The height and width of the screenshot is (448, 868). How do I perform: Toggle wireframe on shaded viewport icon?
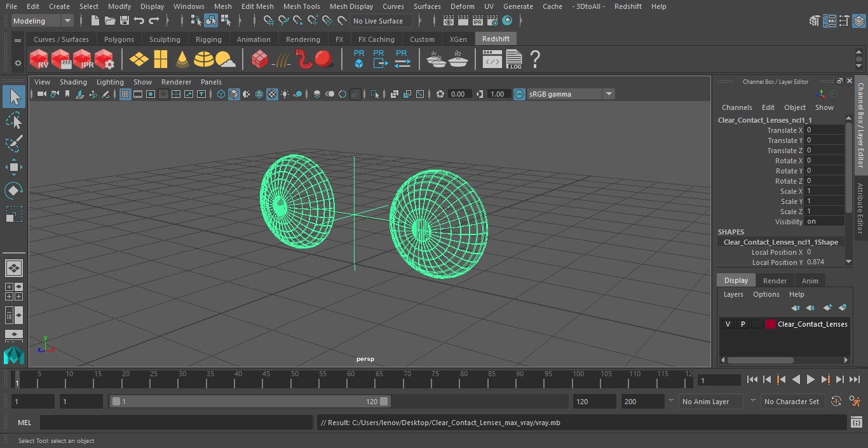click(x=259, y=94)
